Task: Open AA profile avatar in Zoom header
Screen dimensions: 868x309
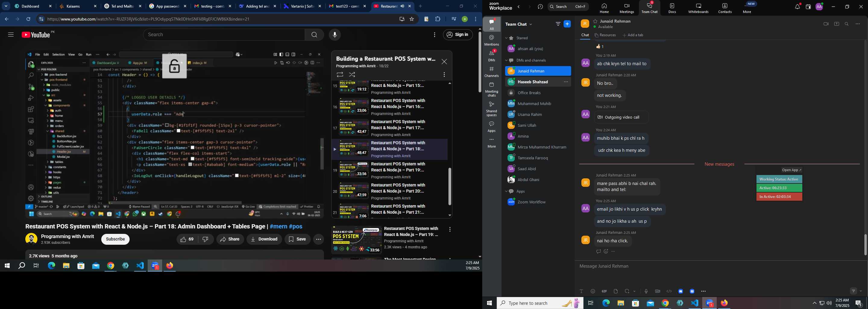Action: (x=819, y=6)
